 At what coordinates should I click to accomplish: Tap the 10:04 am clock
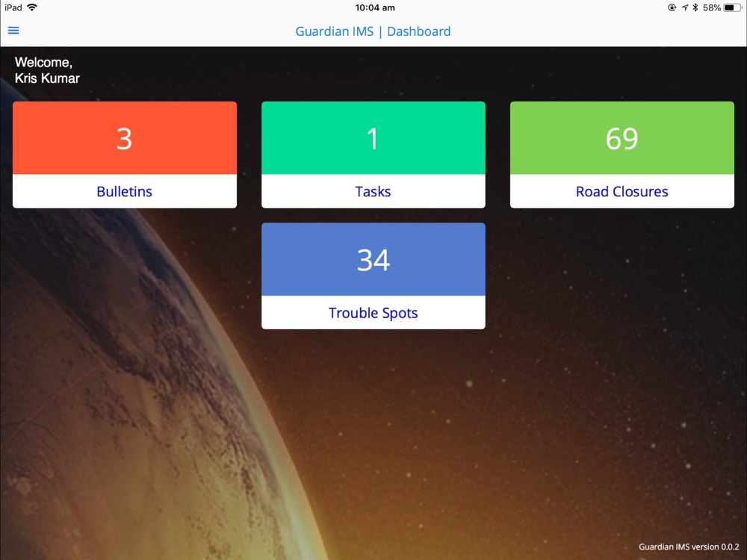(375, 7)
